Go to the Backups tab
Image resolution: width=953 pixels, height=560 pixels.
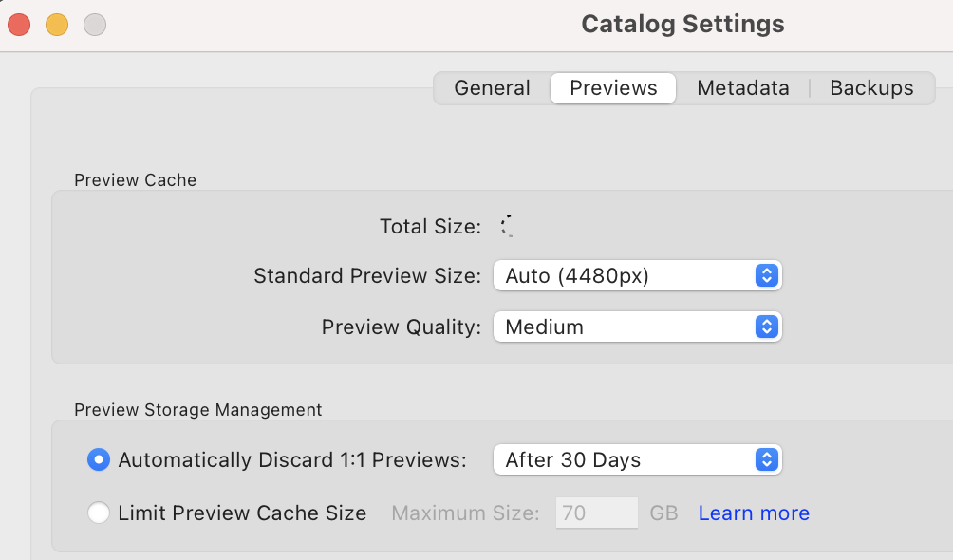click(x=871, y=88)
